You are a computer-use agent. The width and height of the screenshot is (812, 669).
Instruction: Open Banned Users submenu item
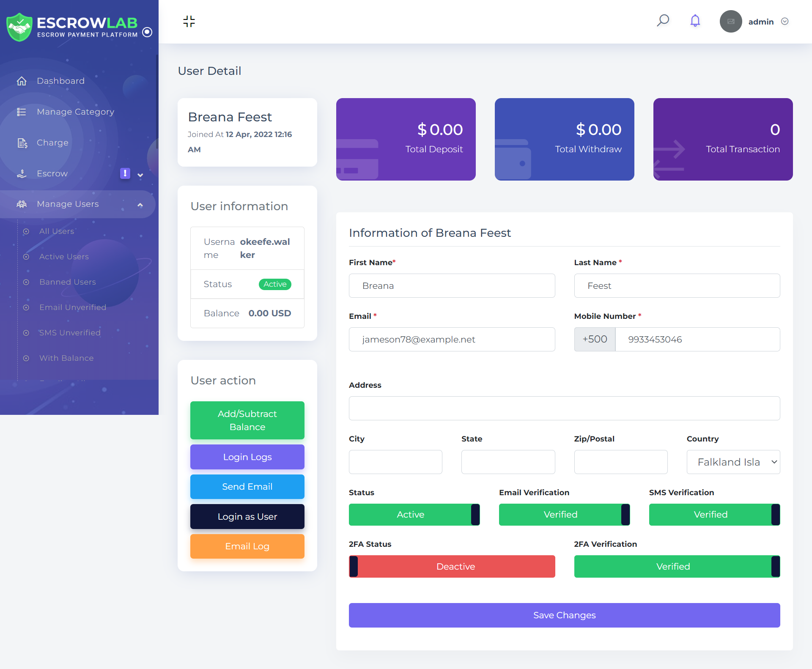(x=67, y=282)
